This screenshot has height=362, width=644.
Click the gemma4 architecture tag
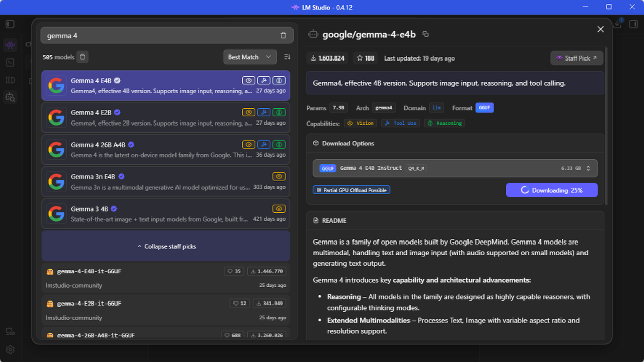pos(384,108)
